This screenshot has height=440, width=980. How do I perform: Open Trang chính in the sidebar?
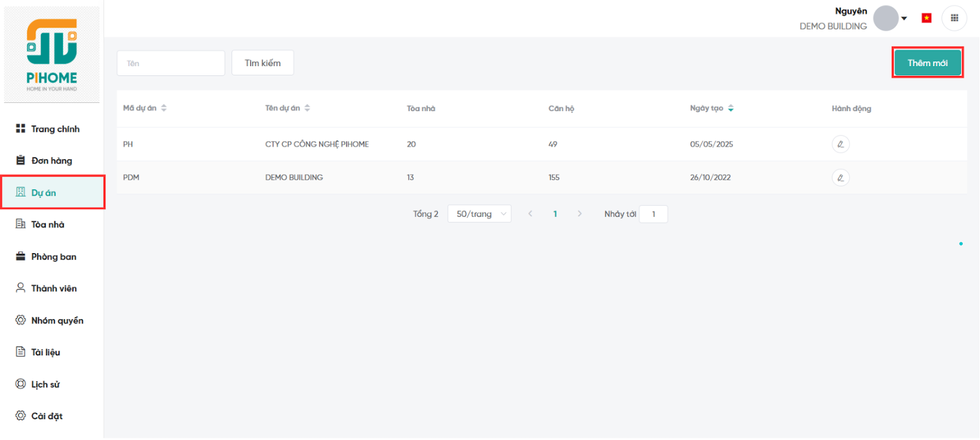[x=55, y=129]
